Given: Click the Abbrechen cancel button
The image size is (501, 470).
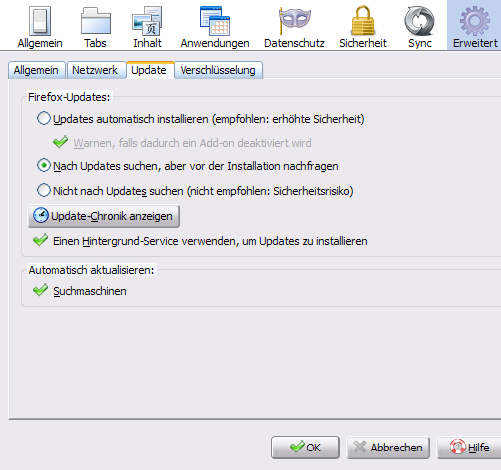Looking at the screenshot, I should click(388, 447).
